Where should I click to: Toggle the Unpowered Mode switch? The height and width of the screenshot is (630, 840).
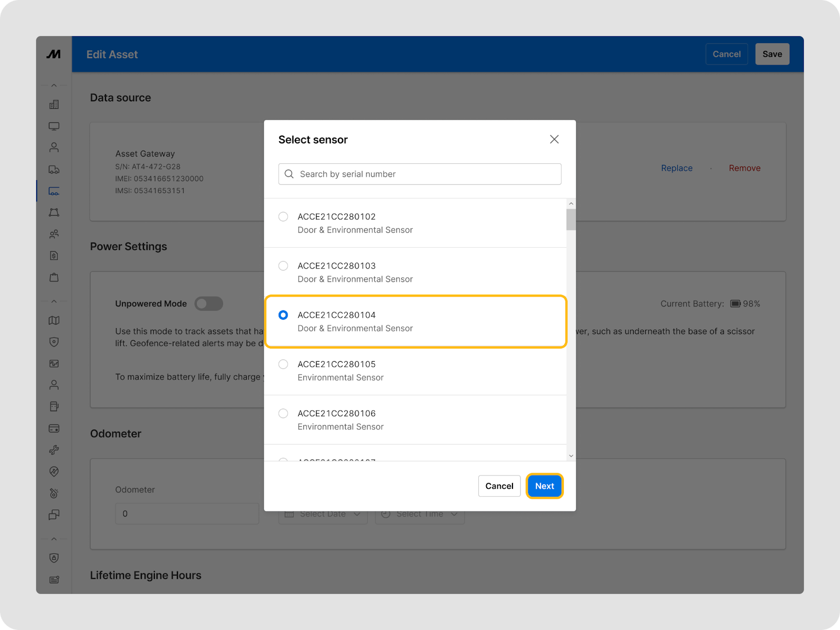pyautogui.click(x=208, y=303)
